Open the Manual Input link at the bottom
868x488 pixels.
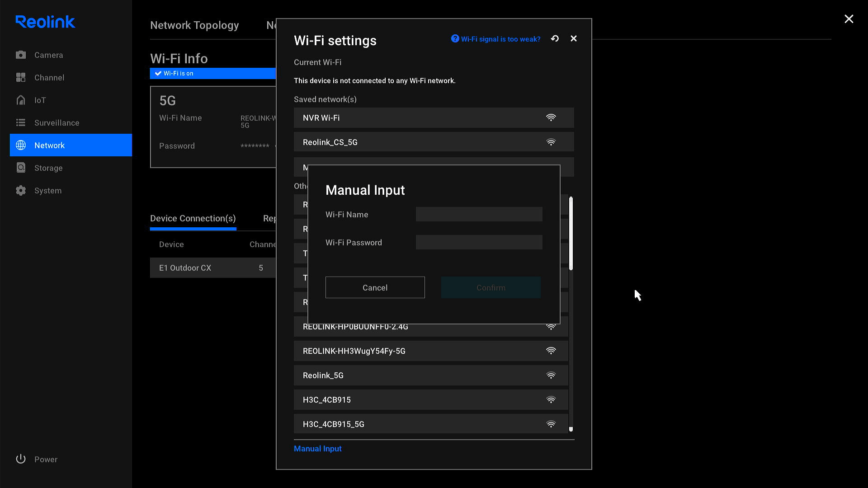pos(317,449)
